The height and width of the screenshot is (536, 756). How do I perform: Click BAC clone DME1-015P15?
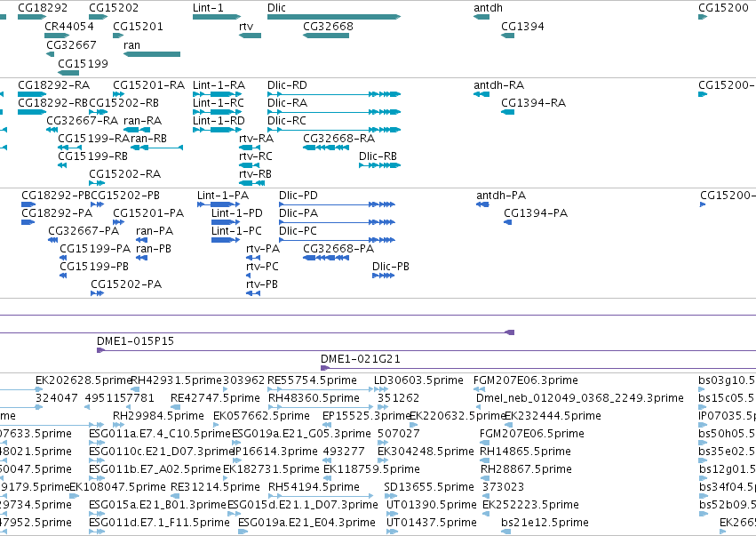[426, 350]
